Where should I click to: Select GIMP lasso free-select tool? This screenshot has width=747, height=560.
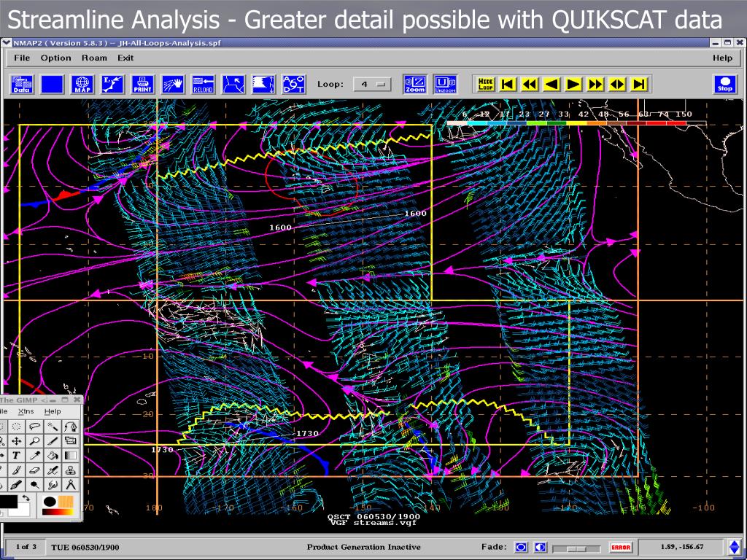pyautogui.click(x=34, y=426)
